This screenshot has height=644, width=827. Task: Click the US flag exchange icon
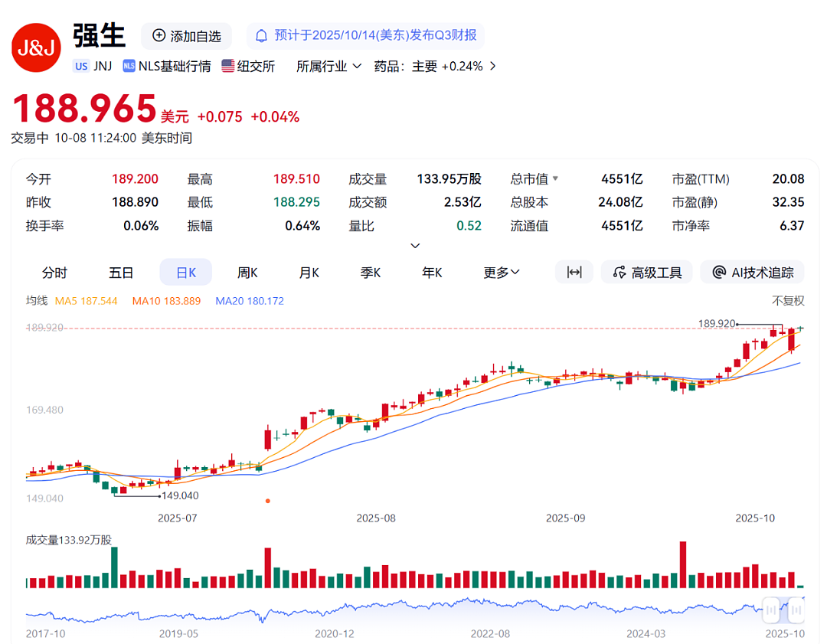click(228, 66)
